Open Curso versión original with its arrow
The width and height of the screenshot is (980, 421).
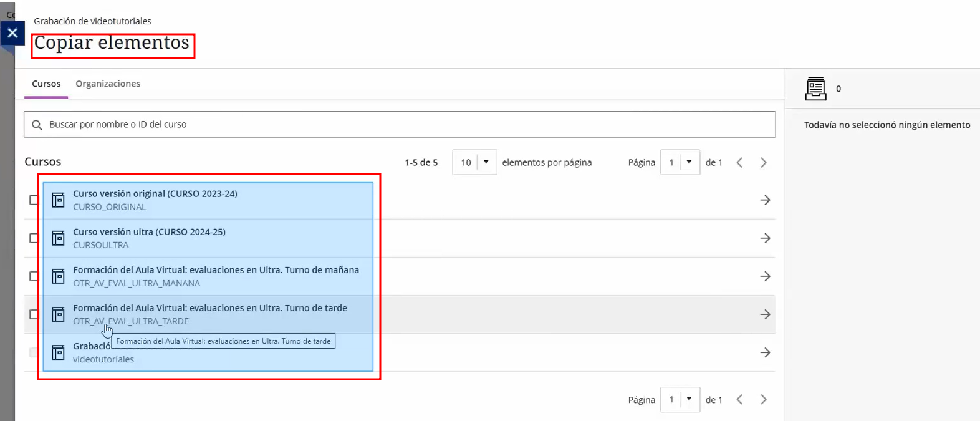(765, 200)
